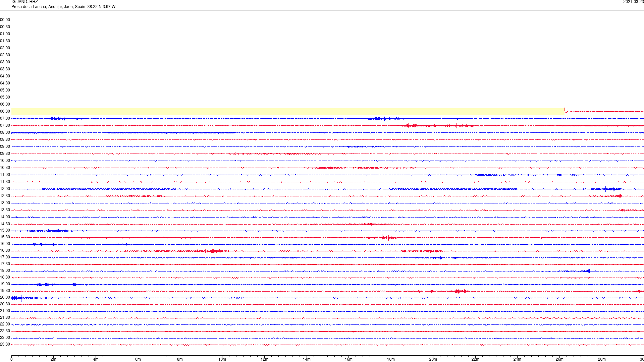Select the 03:30 time row label

click(5, 69)
